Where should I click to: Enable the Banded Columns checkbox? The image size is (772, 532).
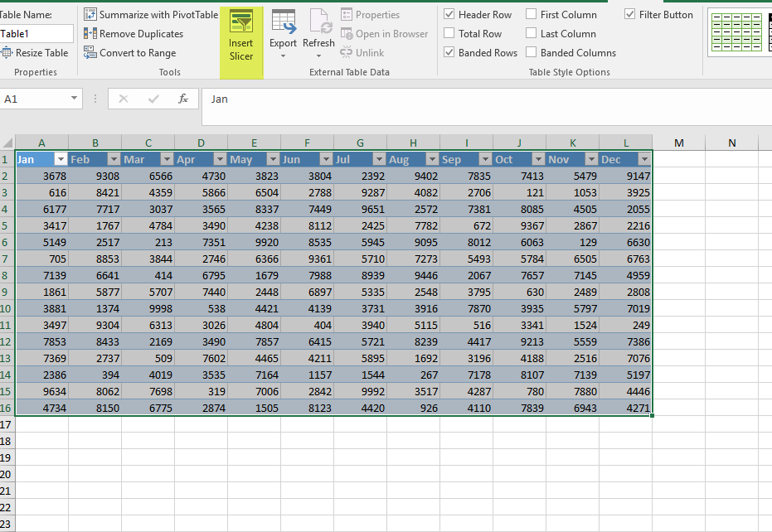point(532,52)
